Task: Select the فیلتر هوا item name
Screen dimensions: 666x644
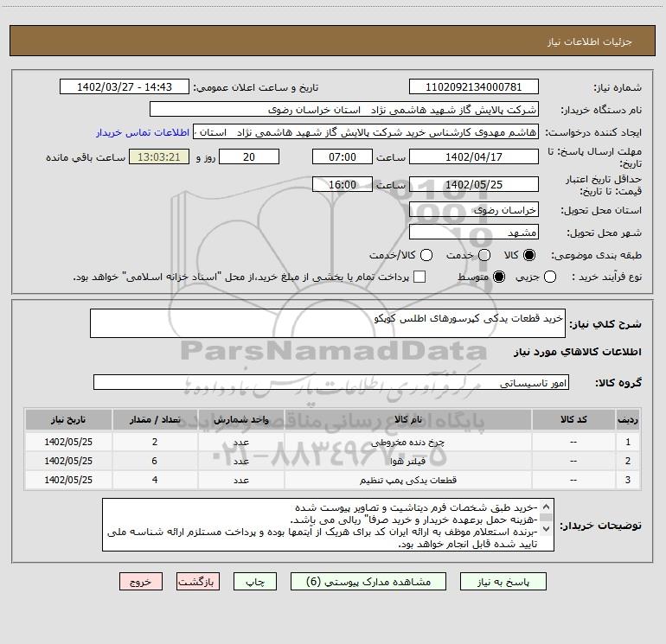Action: click(407, 461)
